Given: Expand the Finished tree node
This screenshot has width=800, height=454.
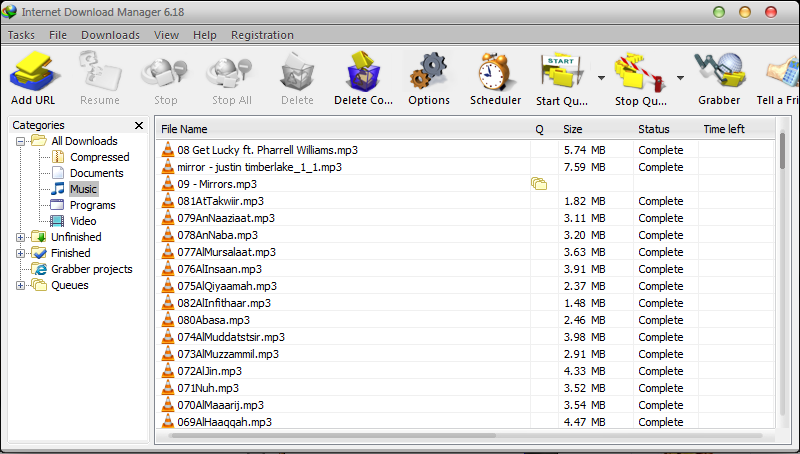Looking at the screenshot, I should click(20, 253).
